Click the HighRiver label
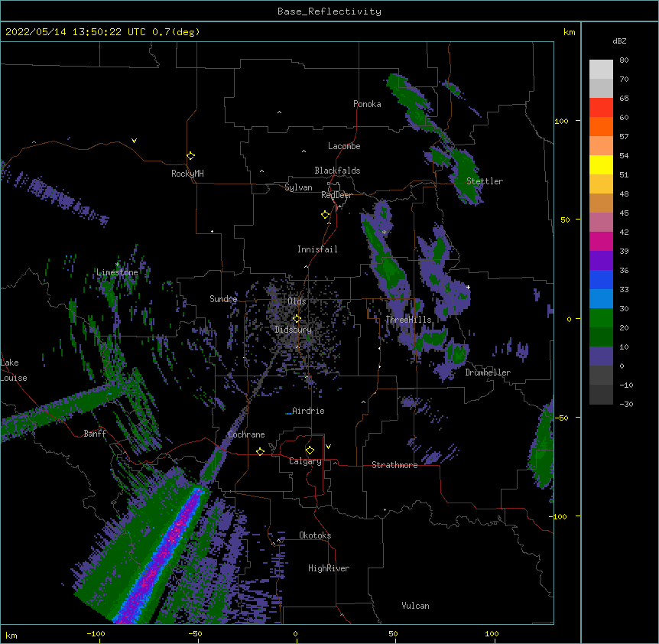659x644 pixels. coord(329,568)
